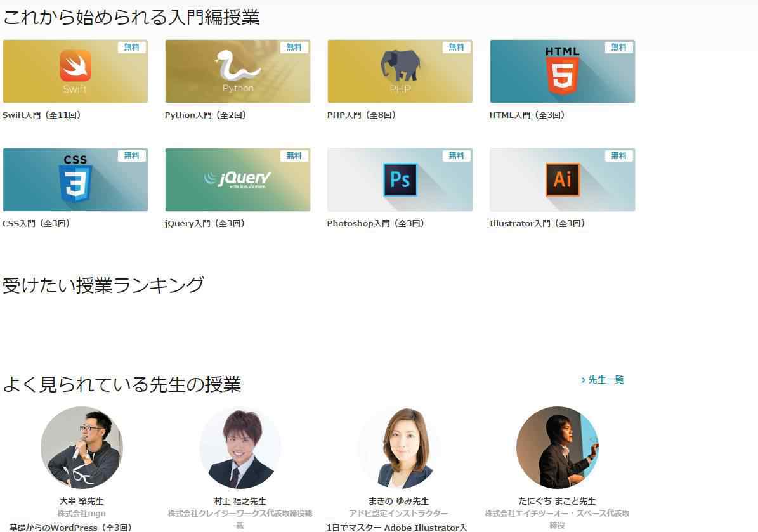
Task: Open the Photoshop Ps icon
Action: coord(400,179)
